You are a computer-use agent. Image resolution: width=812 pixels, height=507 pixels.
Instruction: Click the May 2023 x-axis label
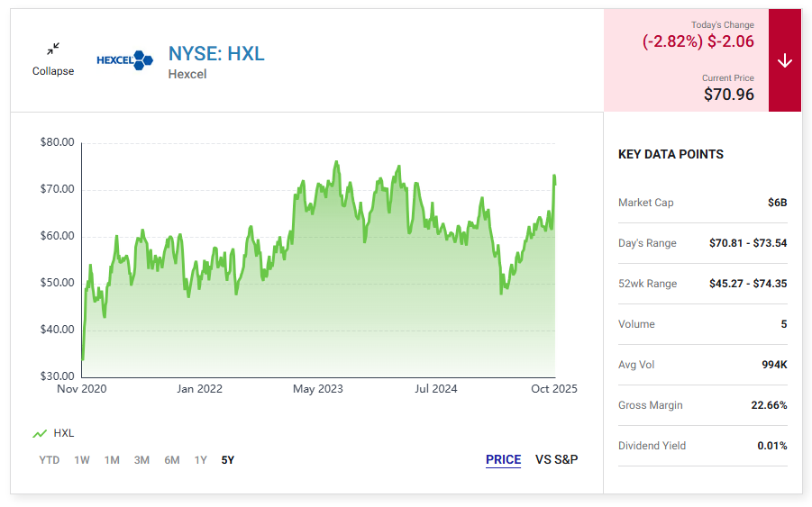pyautogui.click(x=318, y=389)
